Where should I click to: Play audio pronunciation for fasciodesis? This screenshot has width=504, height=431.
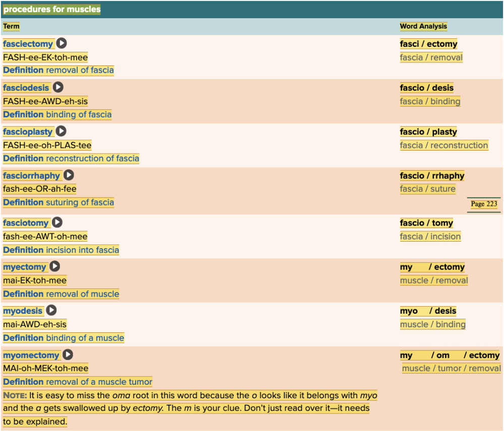pyautogui.click(x=58, y=88)
